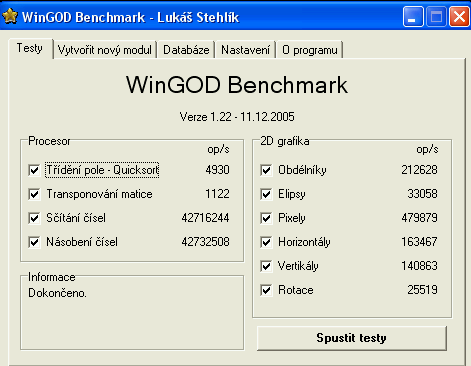Image resolution: width=471 pixels, height=366 pixels.
Task: Open the O programu tab
Action: tap(310, 50)
